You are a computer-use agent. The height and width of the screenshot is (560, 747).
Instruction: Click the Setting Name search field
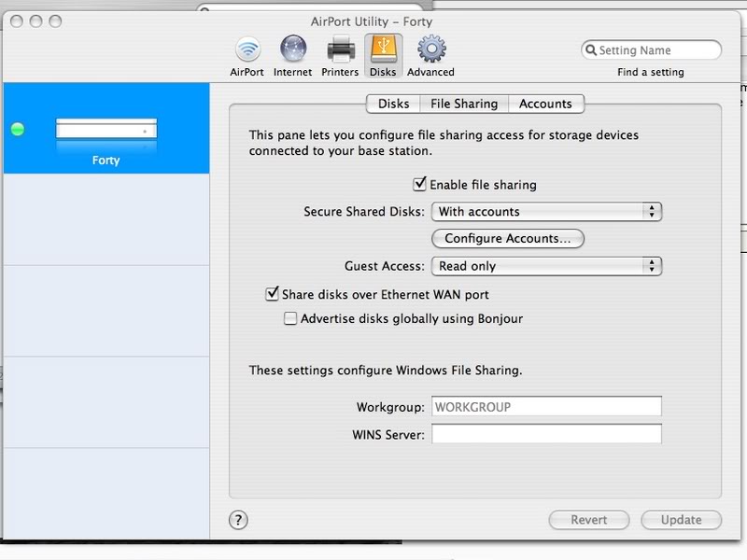coord(651,50)
